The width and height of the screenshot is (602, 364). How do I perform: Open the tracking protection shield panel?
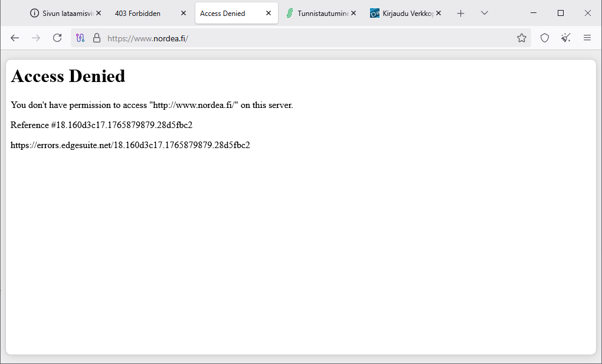[x=545, y=38]
